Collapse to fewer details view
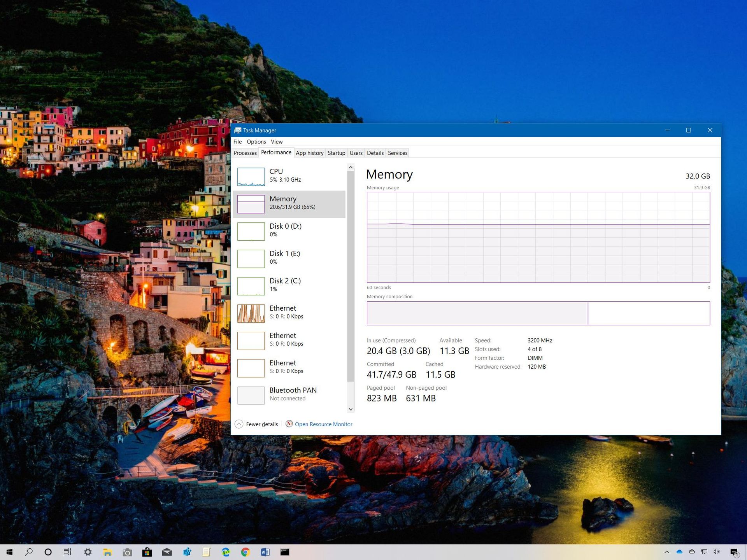The image size is (747, 560). tap(256, 424)
